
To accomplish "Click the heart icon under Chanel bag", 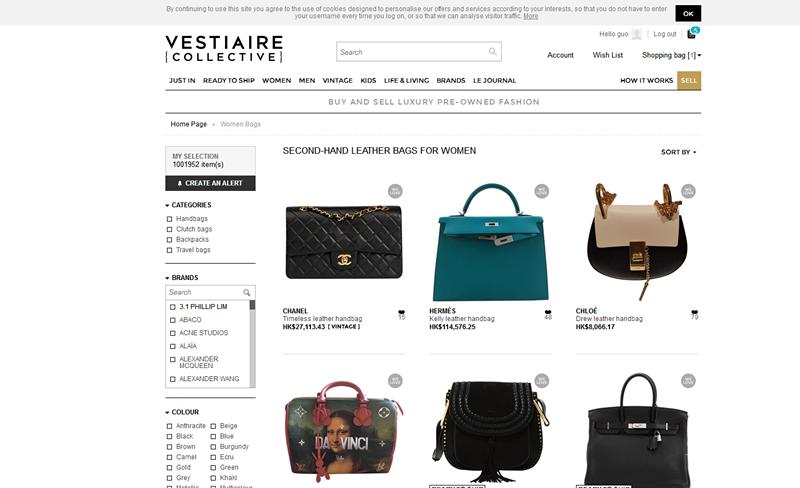I will tap(402, 312).
